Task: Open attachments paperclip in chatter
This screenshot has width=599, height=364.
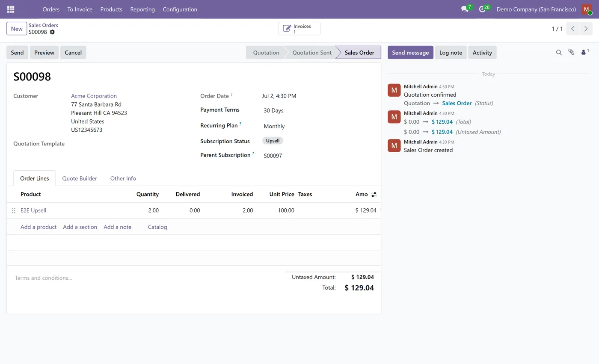Action: 571,52
